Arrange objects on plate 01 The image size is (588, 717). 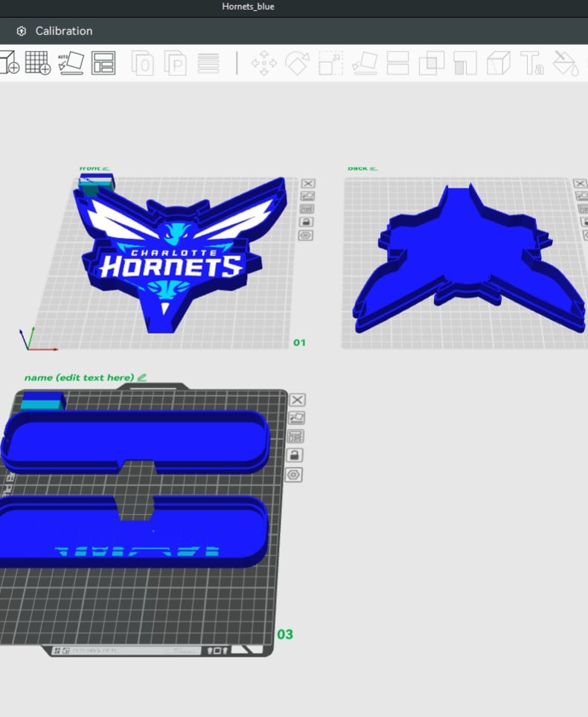[x=307, y=209]
